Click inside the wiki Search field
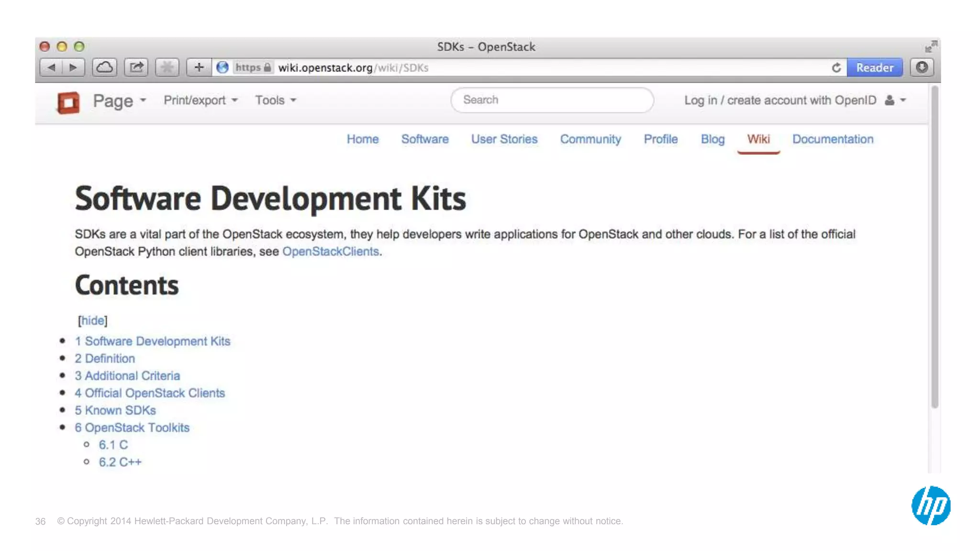980x551 pixels. point(552,100)
